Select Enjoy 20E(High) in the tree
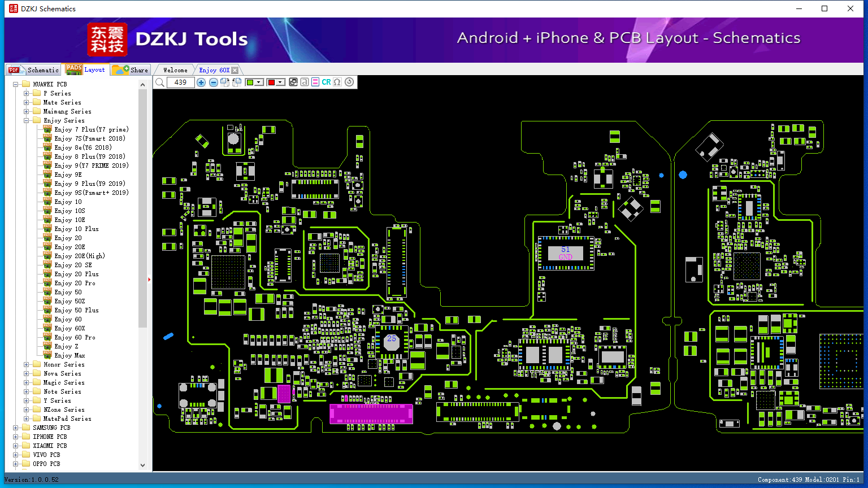The width and height of the screenshot is (868, 488). (80, 256)
